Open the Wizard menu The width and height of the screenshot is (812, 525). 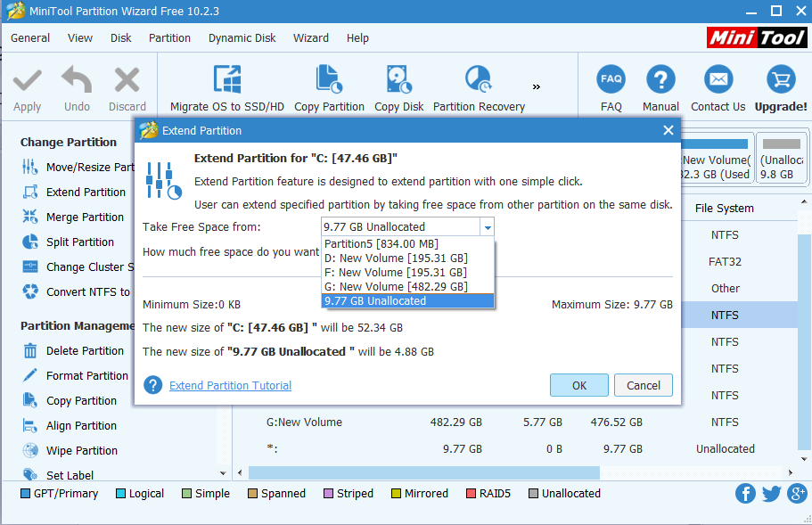(310, 37)
